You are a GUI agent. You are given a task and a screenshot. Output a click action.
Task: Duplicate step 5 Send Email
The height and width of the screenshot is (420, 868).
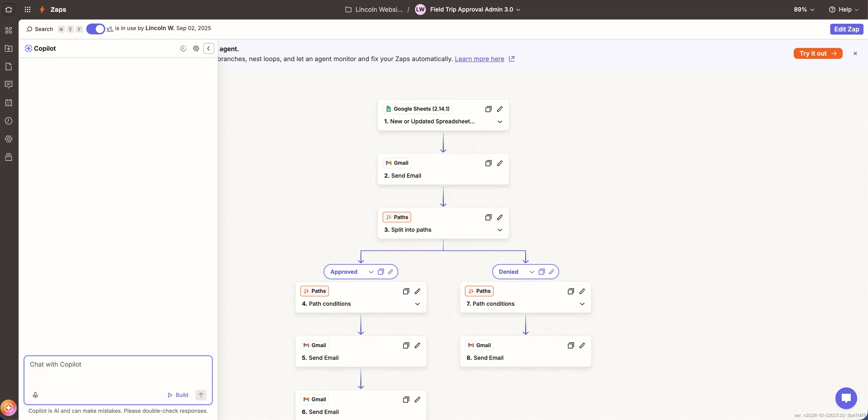click(406, 345)
